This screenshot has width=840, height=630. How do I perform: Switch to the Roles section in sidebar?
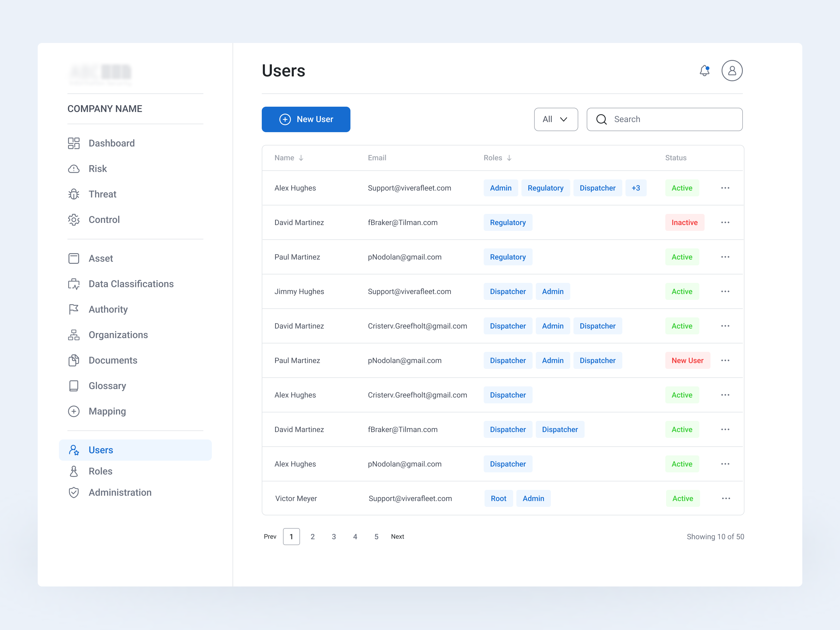click(x=100, y=471)
